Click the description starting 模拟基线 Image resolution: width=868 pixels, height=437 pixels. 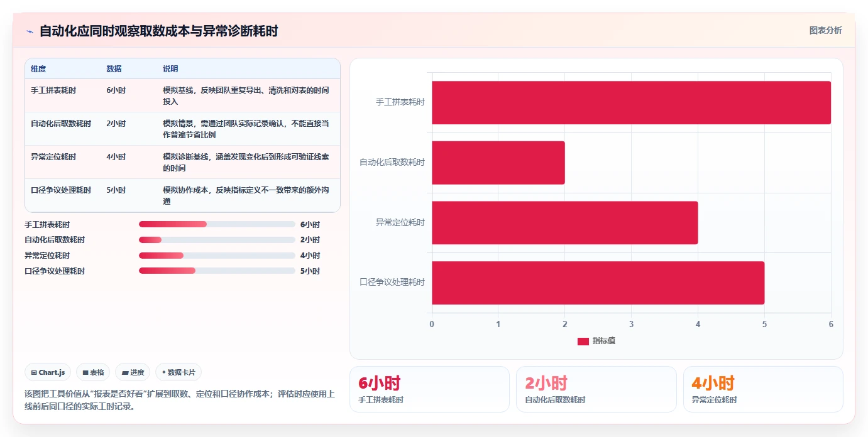click(x=246, y=96)
